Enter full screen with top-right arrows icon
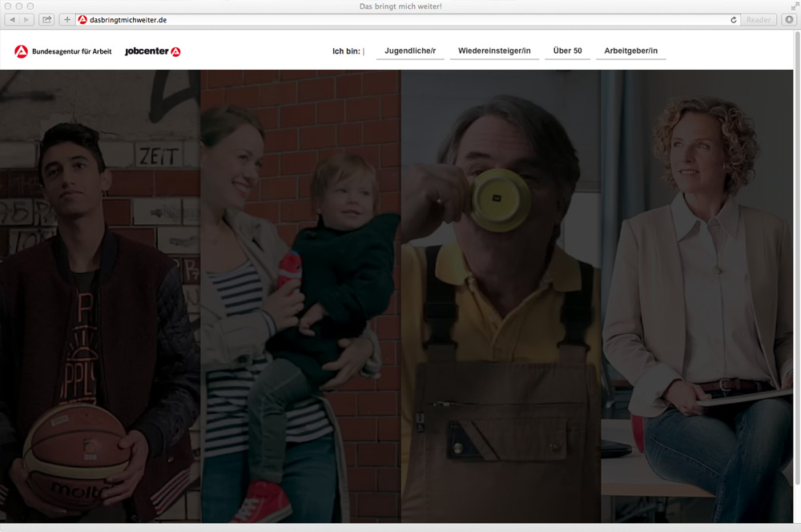Image resolution: width=801 pixels, height=532 pixels. click(794, 6)
